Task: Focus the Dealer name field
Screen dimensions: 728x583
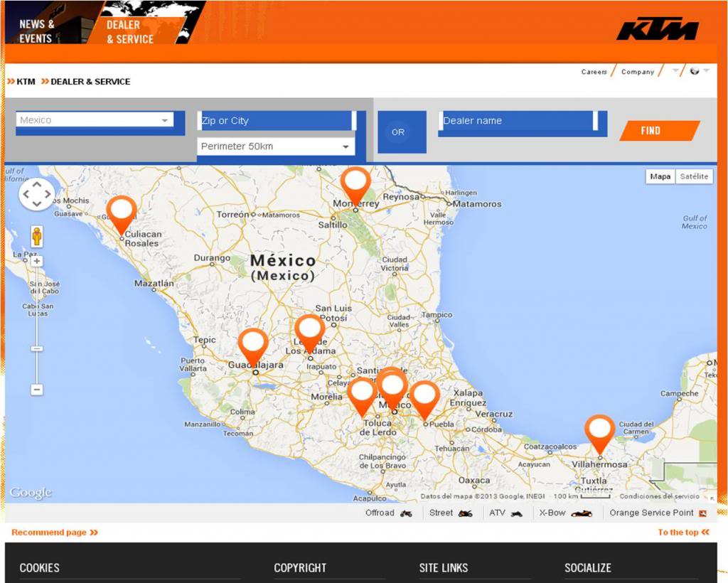Action: [518, 121]
